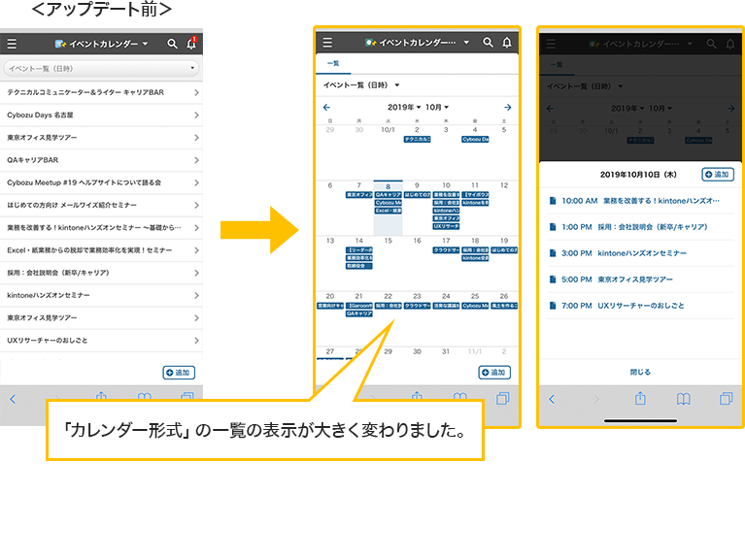
Task: Click document icon beside 10:00 AM event
Action: [553, 201]
